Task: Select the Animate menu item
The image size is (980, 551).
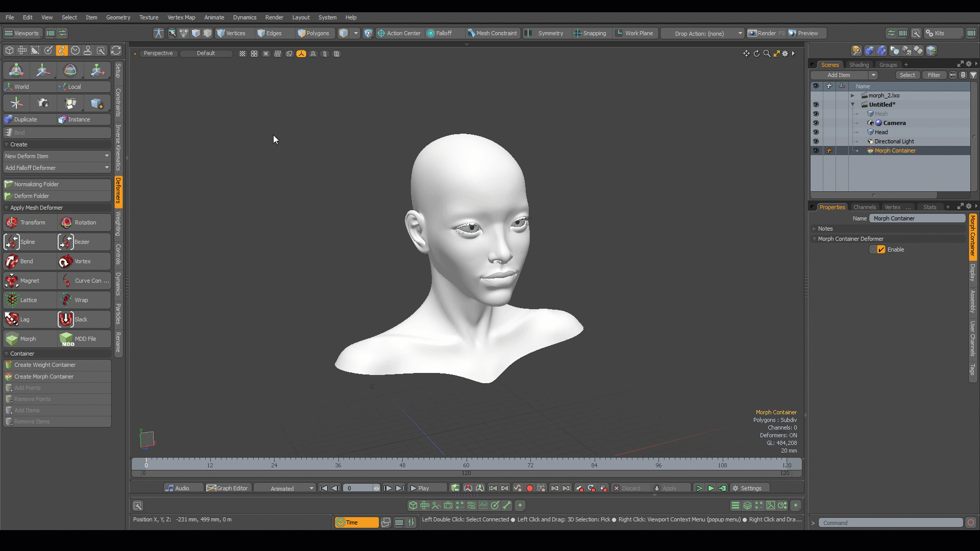Action: coord(214,17)
